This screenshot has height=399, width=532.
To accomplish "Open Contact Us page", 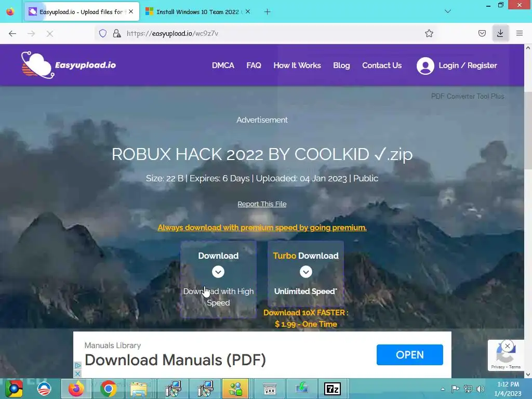I will point(382,65).
